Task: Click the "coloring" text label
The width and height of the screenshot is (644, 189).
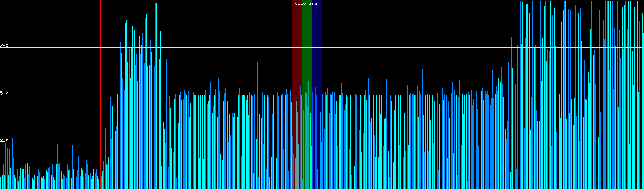Action: click(306, 3)
